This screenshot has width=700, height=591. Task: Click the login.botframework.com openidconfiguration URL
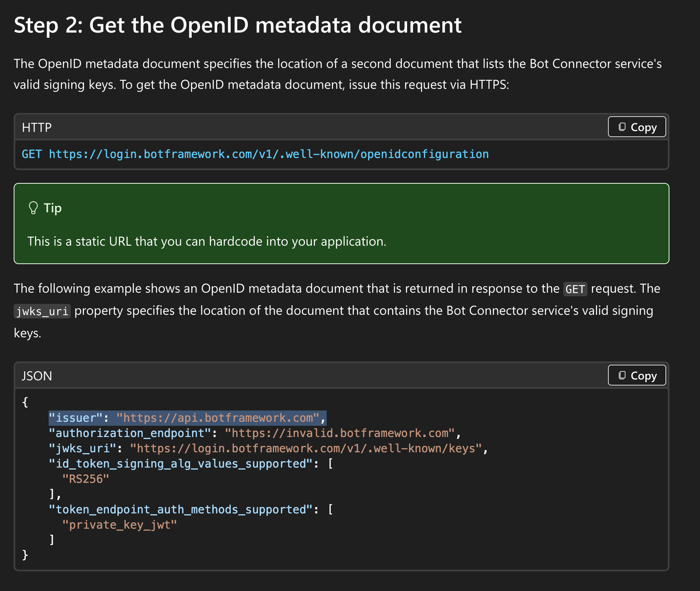(268, 154)
